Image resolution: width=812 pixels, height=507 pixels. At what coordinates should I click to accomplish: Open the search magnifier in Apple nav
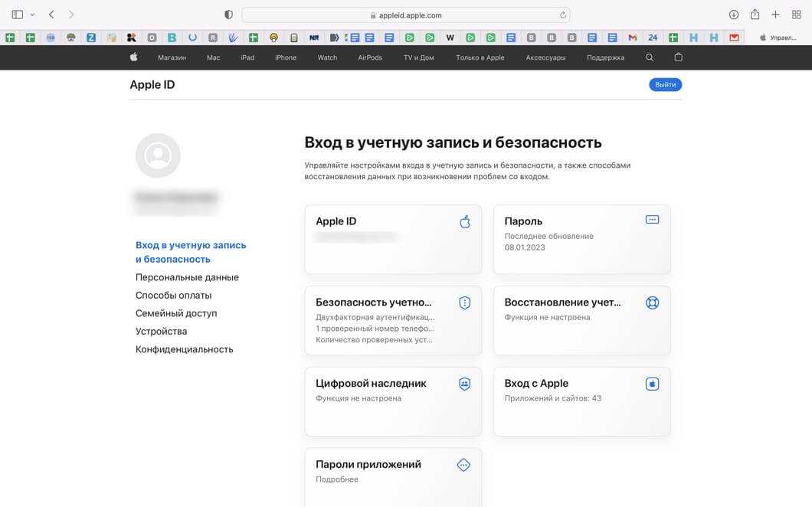coord(650,57)
